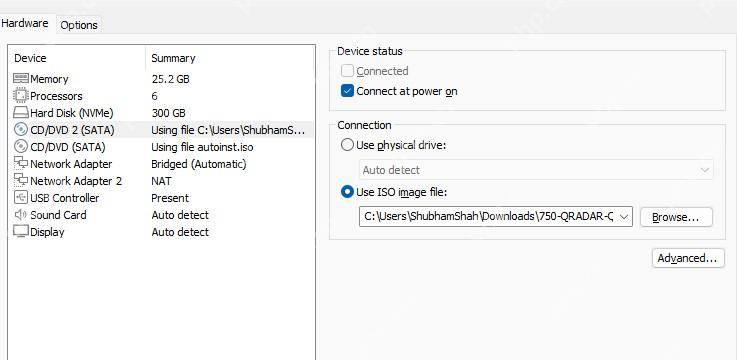Expand the ISO image file path dropdown arrow
Screen dimensions: 737x360
point(624,217)
